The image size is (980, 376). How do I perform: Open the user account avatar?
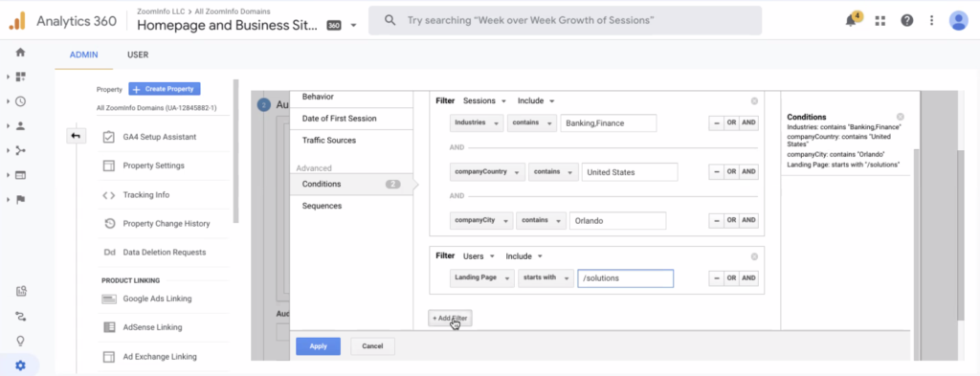(958, 21)
